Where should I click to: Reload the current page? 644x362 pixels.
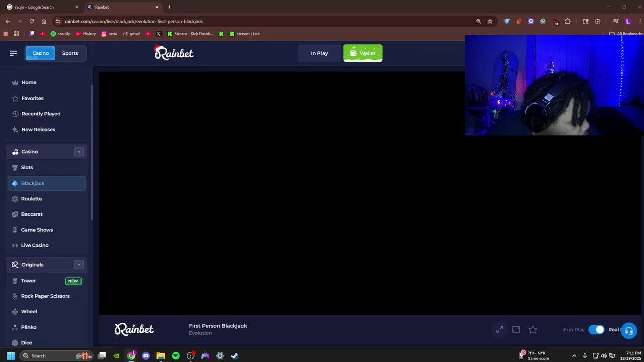point(32,21)
